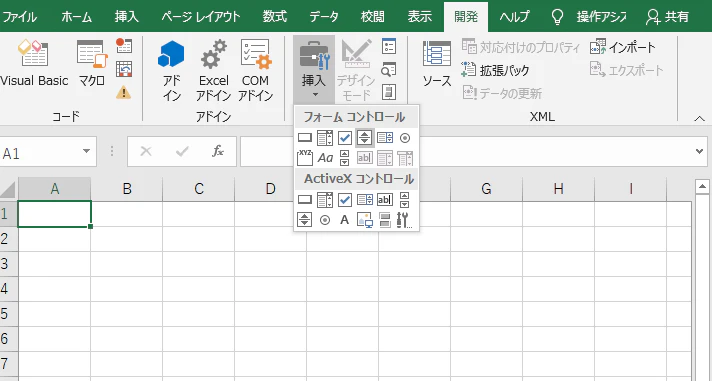Image resolution: width=712 pixels, height=381 pixels.
Task: Select Form Control group box XYZ icon
Action: click(305, 158)
